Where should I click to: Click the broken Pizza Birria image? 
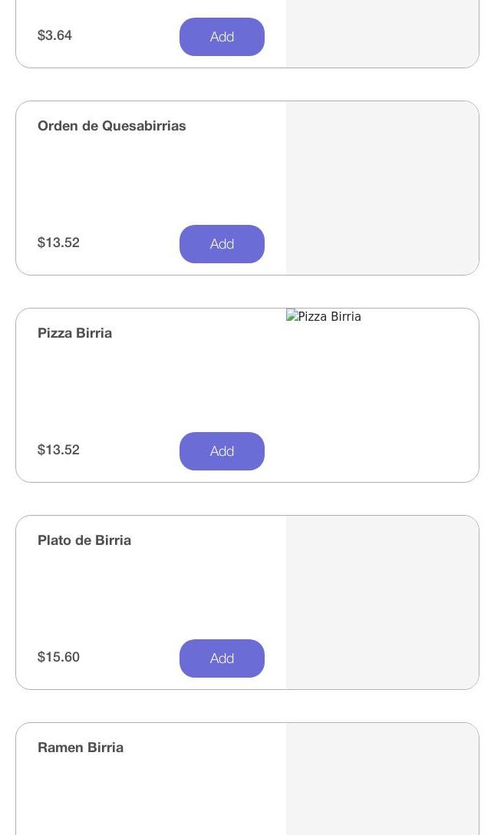pos(324,317)
